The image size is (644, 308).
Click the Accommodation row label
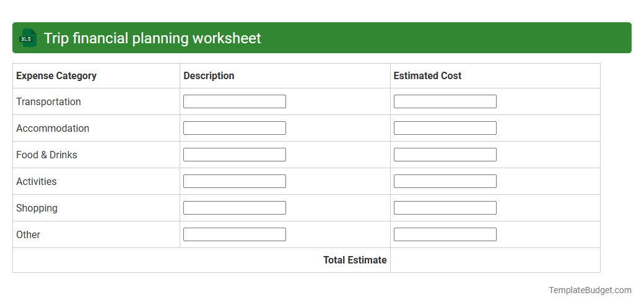(53, 129)
